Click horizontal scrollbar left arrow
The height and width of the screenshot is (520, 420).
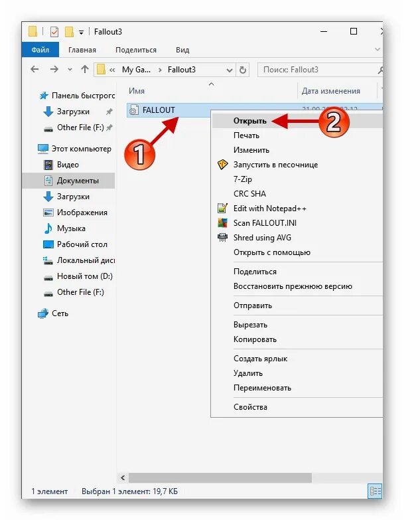click(x=123, y=478)
